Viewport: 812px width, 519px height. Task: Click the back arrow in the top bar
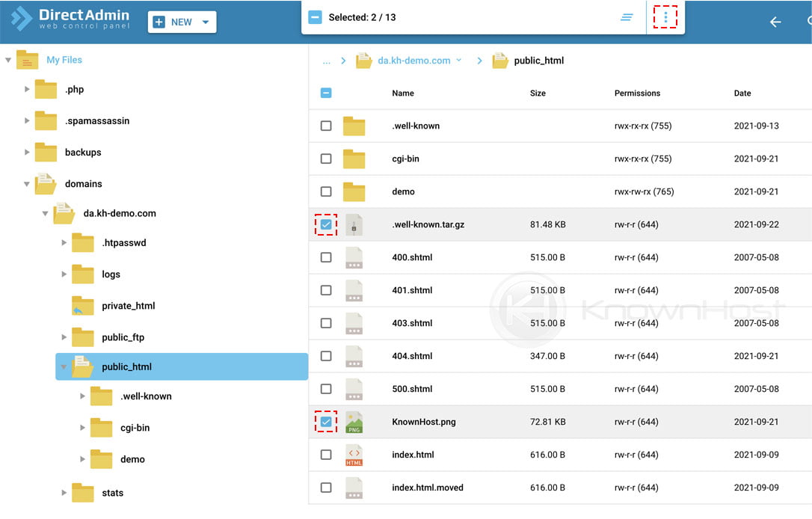tap(776, 22)
